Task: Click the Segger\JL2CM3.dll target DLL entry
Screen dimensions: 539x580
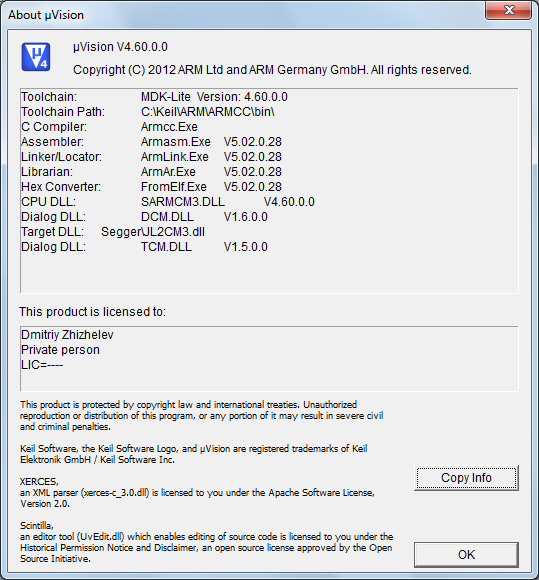Action: coord(153,232)
